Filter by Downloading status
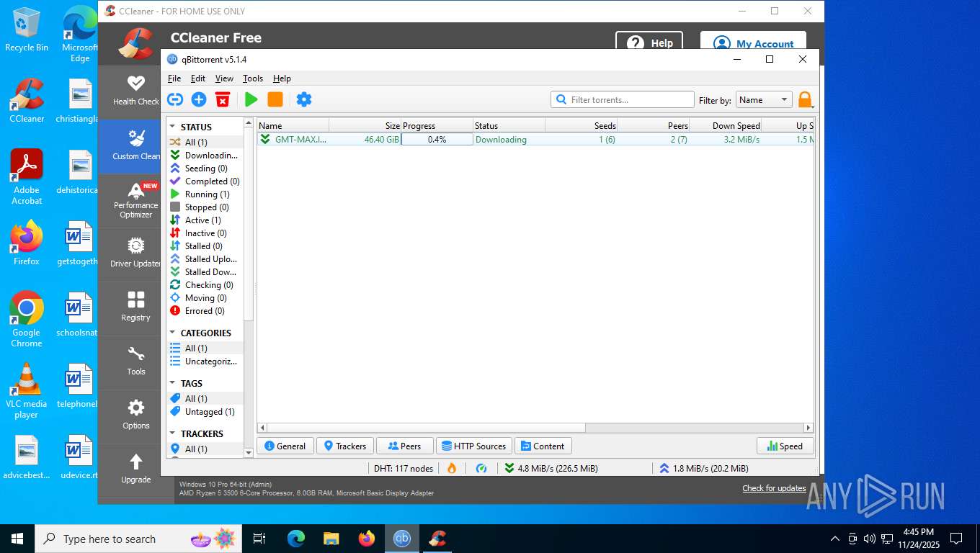Image resolution: width=980 pixels, height=553 pixels. click(x=205, y=156)
